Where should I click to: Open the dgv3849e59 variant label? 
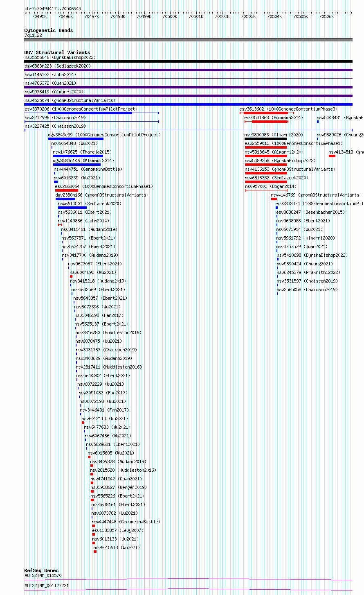[x=104, y=135]
